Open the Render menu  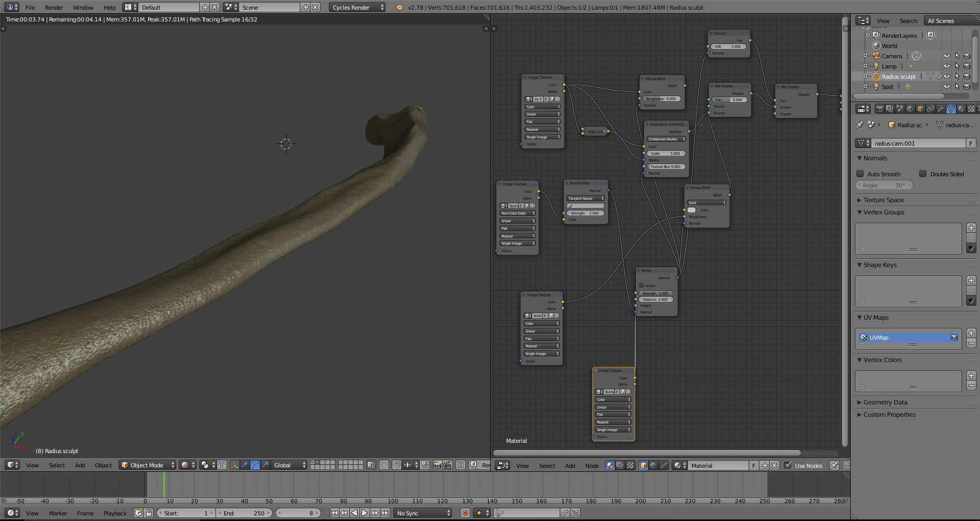pyautogui.click(x=54, y=7)
